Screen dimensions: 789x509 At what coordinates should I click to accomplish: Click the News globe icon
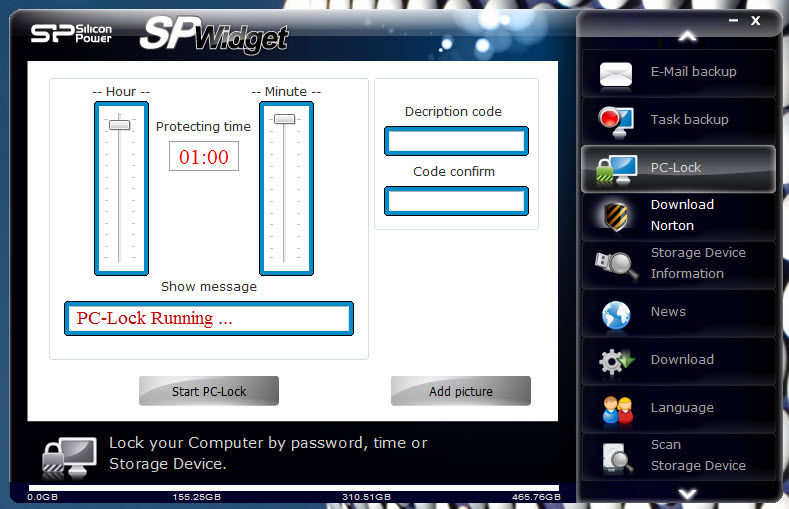(616, 315)
